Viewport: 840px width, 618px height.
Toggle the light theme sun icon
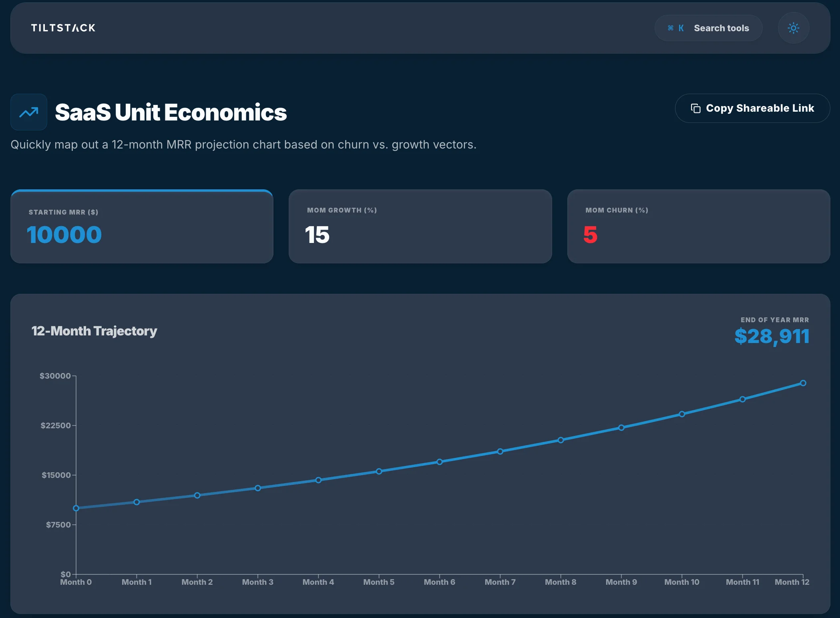click(793, 28)
